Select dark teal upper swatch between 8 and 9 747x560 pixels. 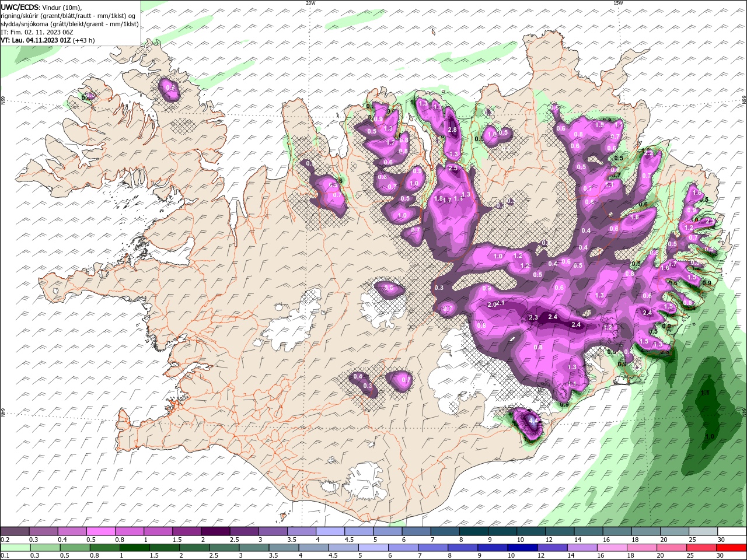473,531
